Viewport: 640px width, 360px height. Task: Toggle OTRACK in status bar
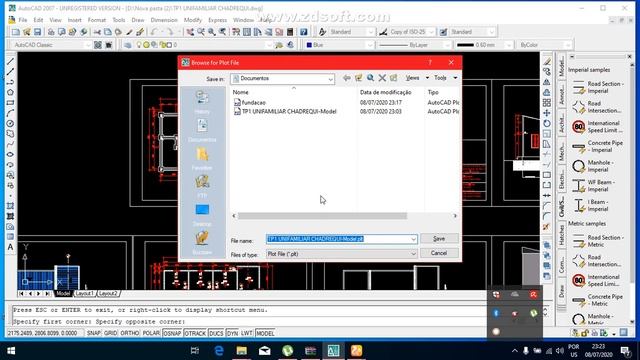coord(195,333)
